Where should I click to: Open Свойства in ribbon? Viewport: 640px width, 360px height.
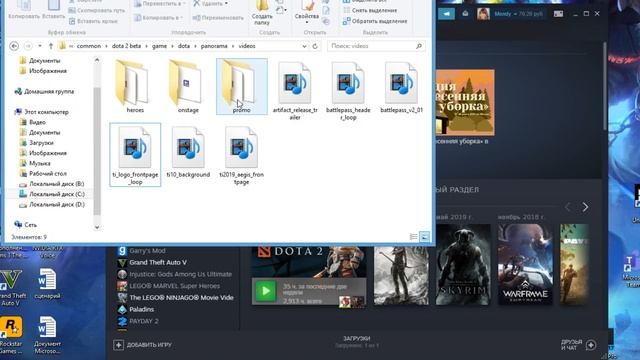point(307,12)
